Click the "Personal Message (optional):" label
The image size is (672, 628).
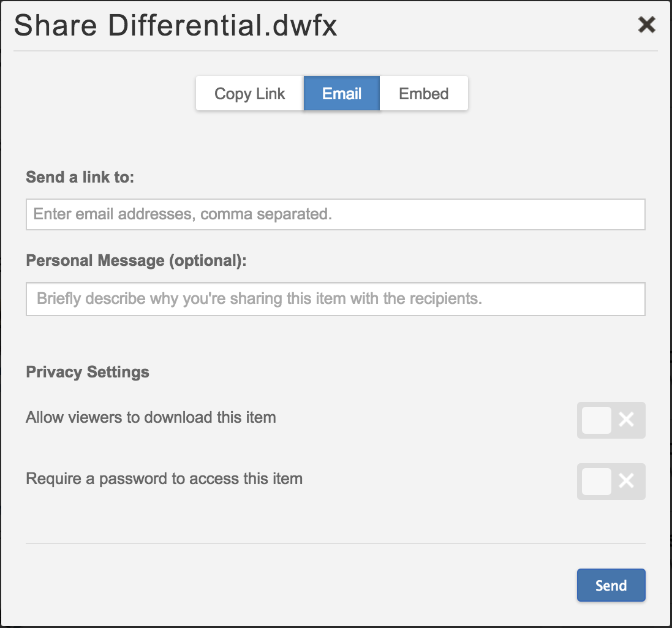tap(136, 260)
